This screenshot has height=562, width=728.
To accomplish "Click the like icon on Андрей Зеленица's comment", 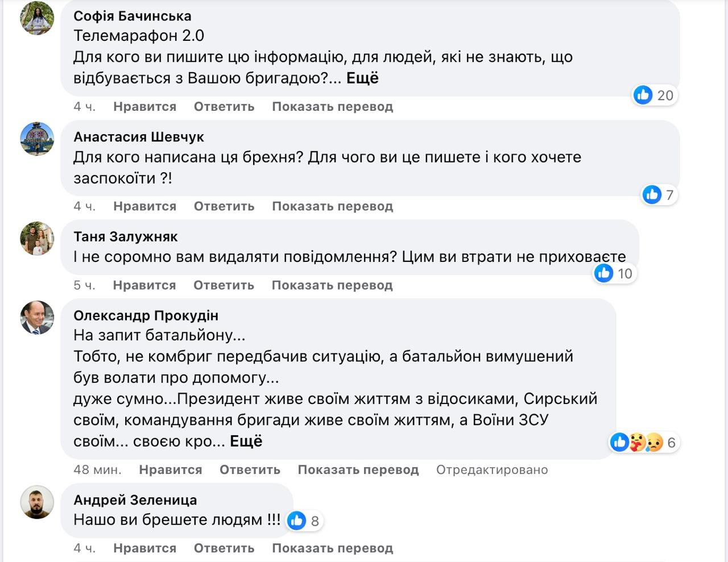I will pos(296,521).
